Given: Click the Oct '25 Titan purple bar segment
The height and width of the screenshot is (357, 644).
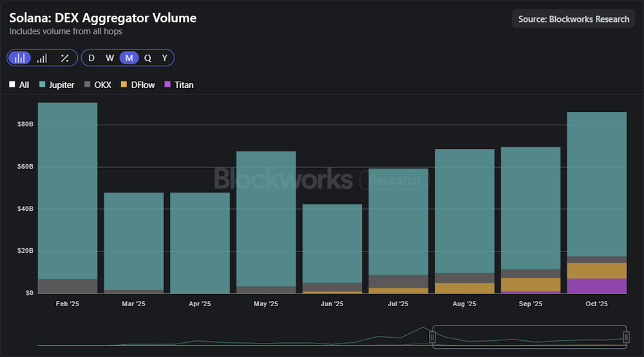Looking at the screenshot, I should pos(596,286).
